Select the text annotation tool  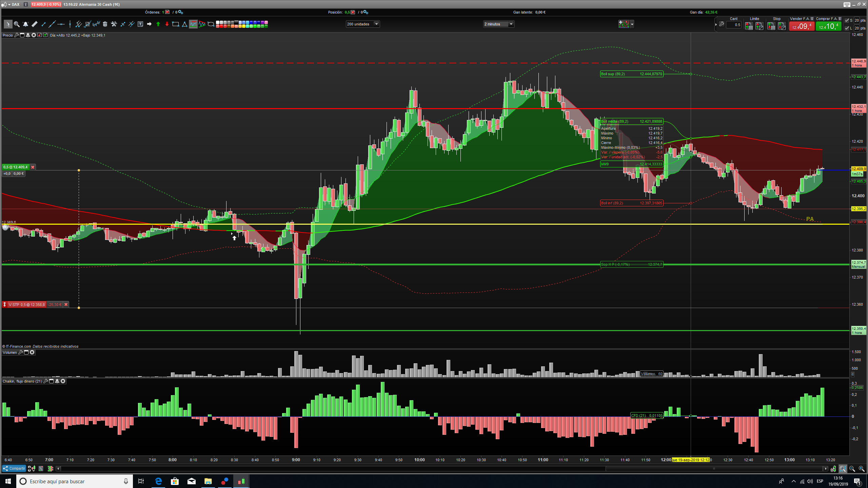[140, 24]
